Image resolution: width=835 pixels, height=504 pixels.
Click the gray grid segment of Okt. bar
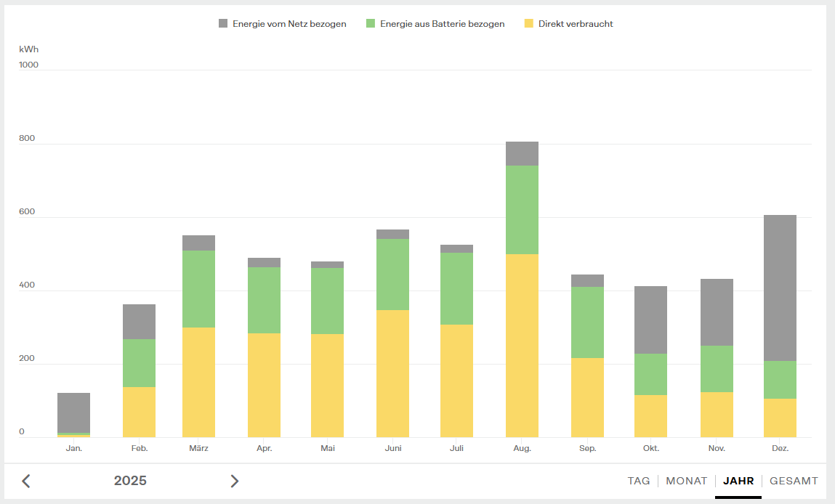coord(650,320)
